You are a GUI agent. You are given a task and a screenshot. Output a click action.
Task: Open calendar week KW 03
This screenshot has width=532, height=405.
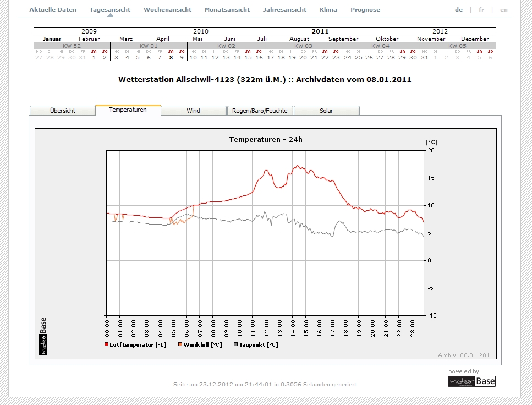click(303, 46)
